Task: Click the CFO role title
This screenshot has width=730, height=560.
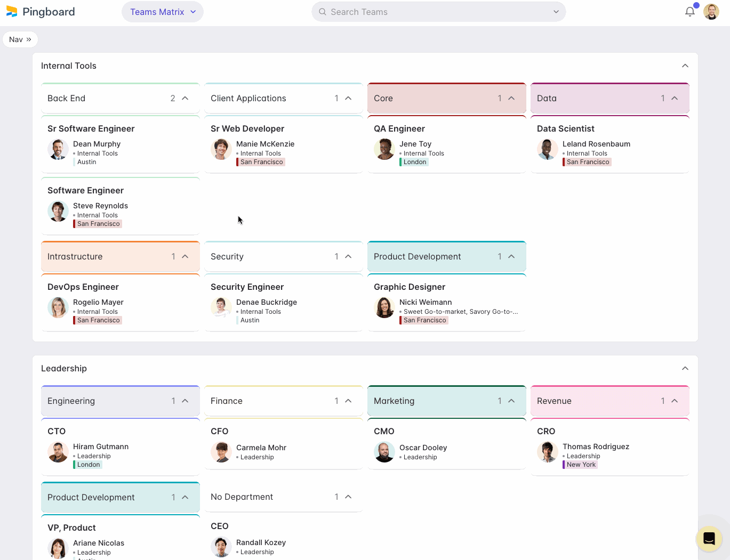Action: tap(219, 431)
